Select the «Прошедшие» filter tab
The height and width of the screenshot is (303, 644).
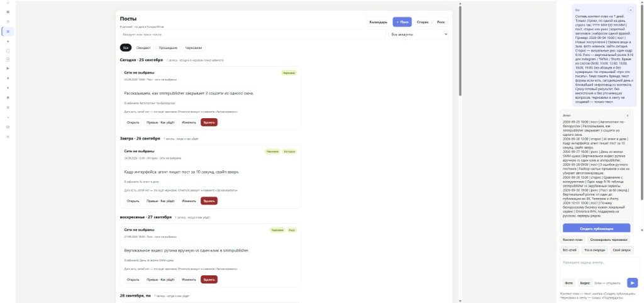[x=168, y=48]
